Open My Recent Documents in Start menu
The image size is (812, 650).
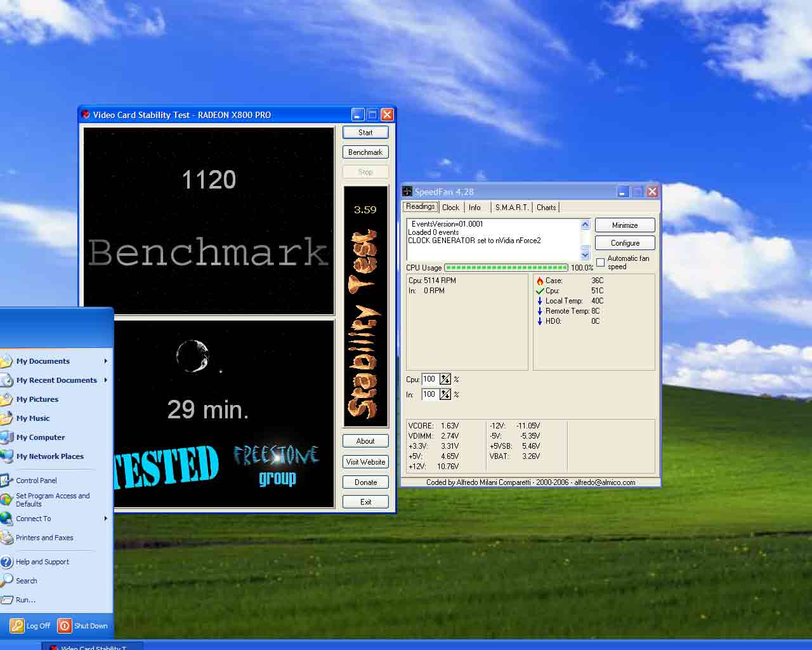(x=56, y=380)
